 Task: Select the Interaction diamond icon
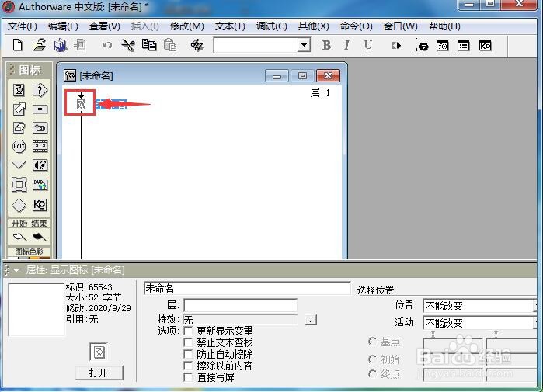[x=19, y=205]
